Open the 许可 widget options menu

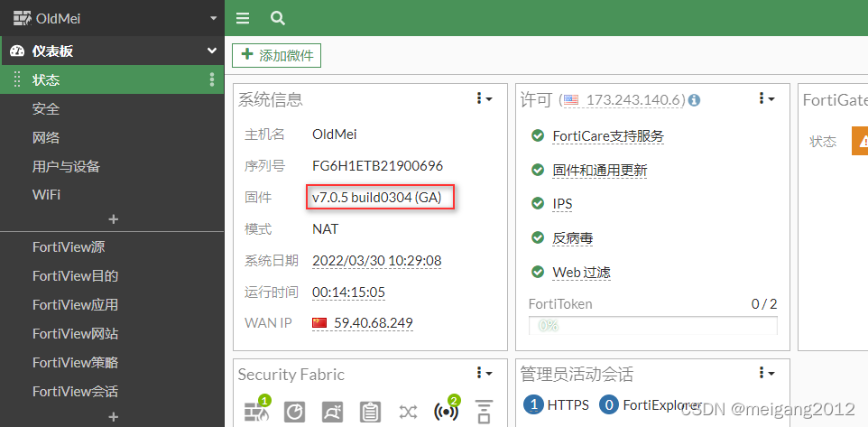767,98
